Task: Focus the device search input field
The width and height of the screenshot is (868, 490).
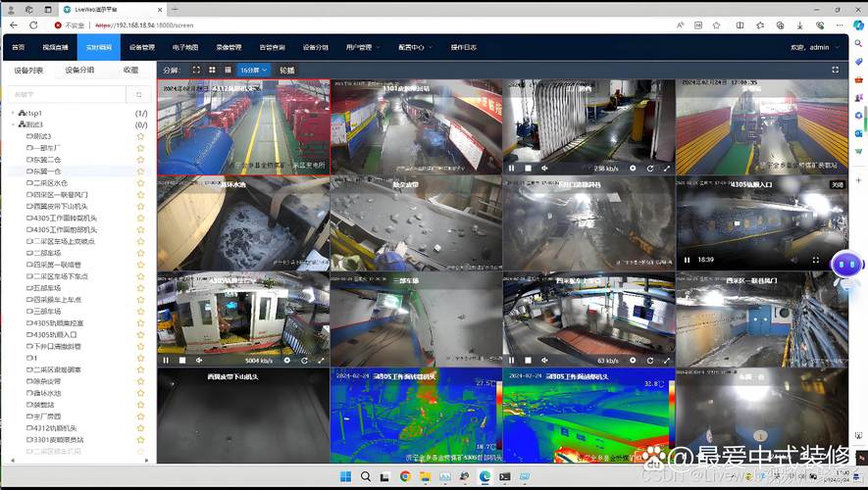Action: tap(68, 95)
